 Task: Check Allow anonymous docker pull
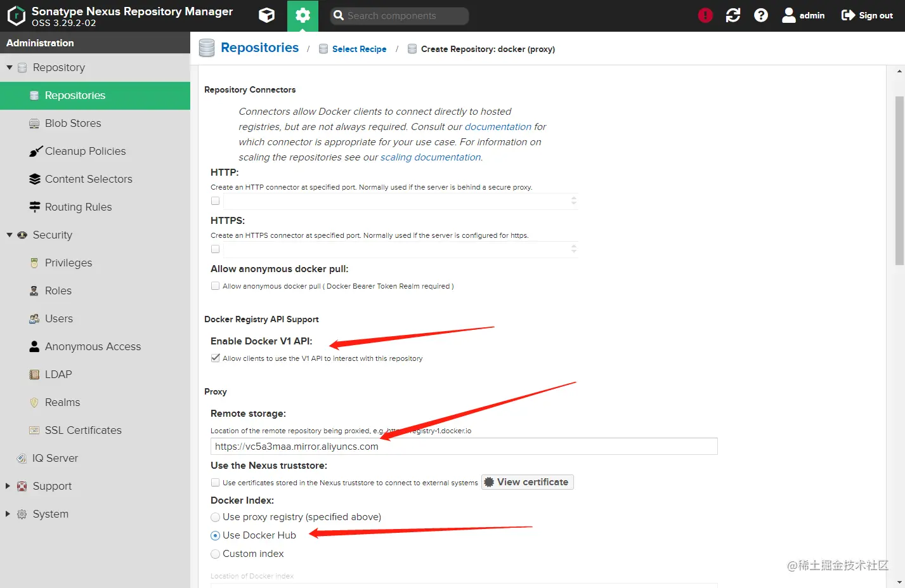pos(216,286)
